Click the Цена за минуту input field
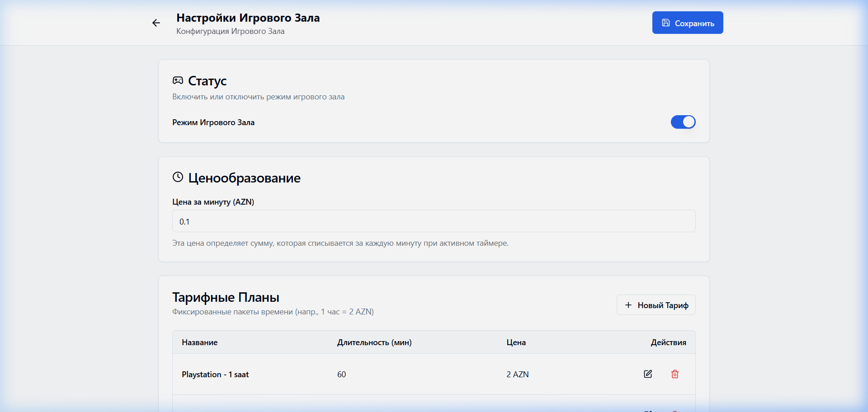 tap(434, 221)
